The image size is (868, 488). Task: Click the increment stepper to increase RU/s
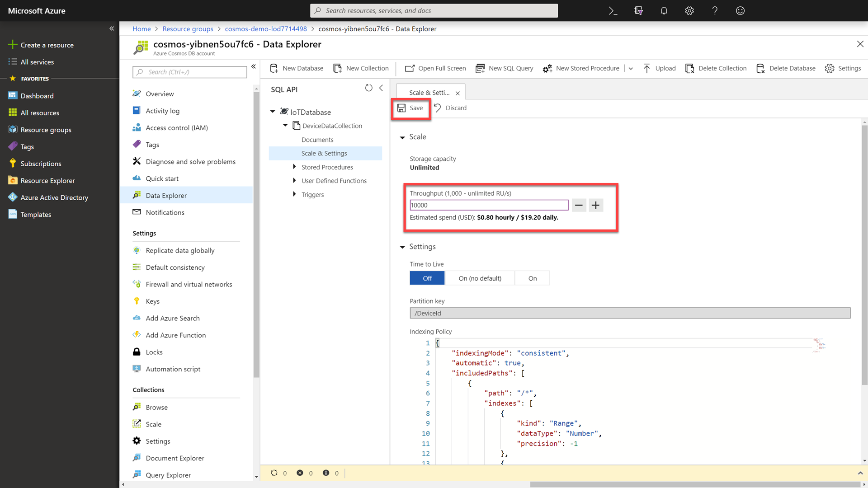pos(595,205)
